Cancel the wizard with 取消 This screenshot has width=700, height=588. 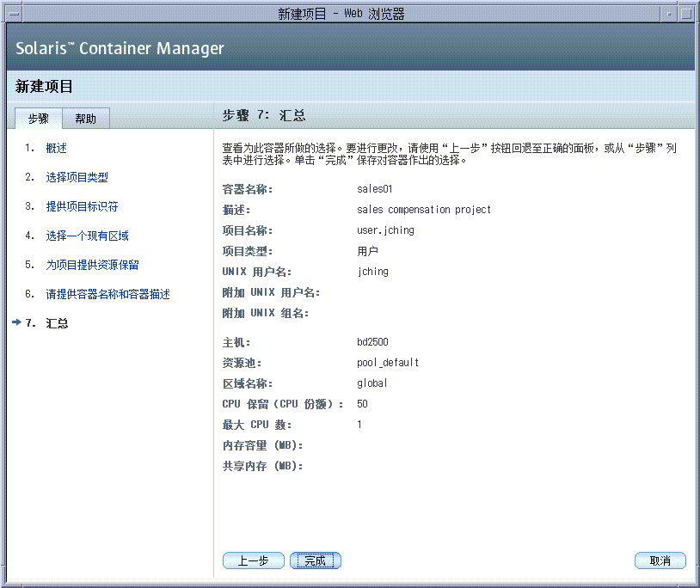(660, 560)
